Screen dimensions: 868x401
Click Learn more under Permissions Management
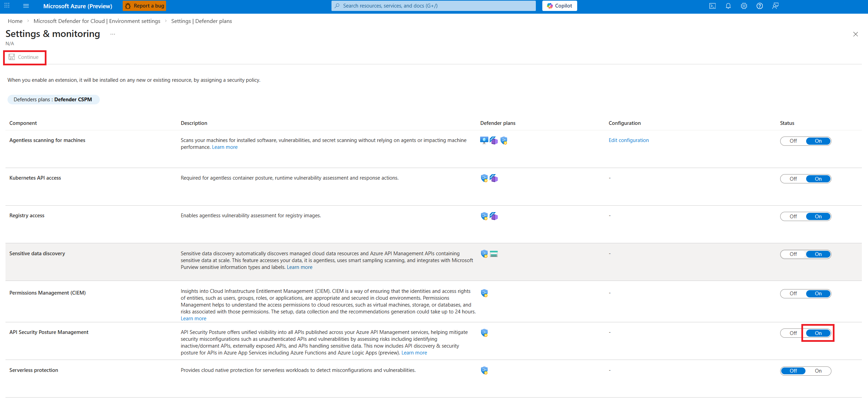point(193,319)
